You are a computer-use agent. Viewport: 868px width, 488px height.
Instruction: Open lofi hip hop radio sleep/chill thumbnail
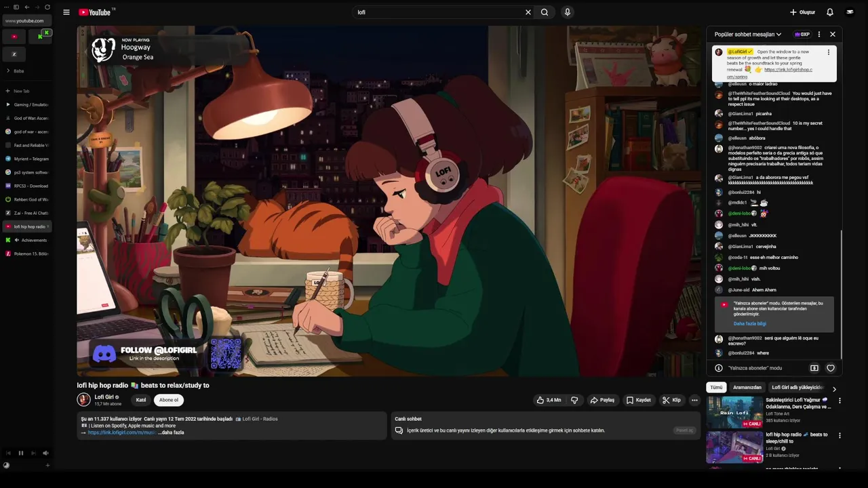(x=734, y=447)
